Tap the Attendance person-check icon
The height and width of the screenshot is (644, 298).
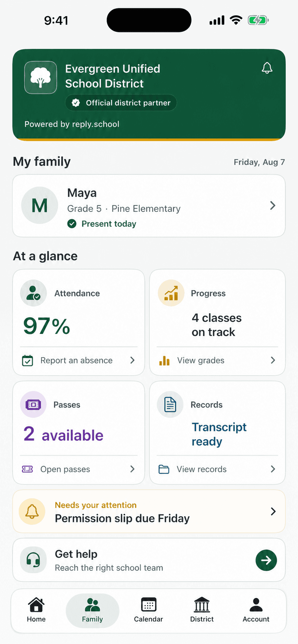pos(33,293)
